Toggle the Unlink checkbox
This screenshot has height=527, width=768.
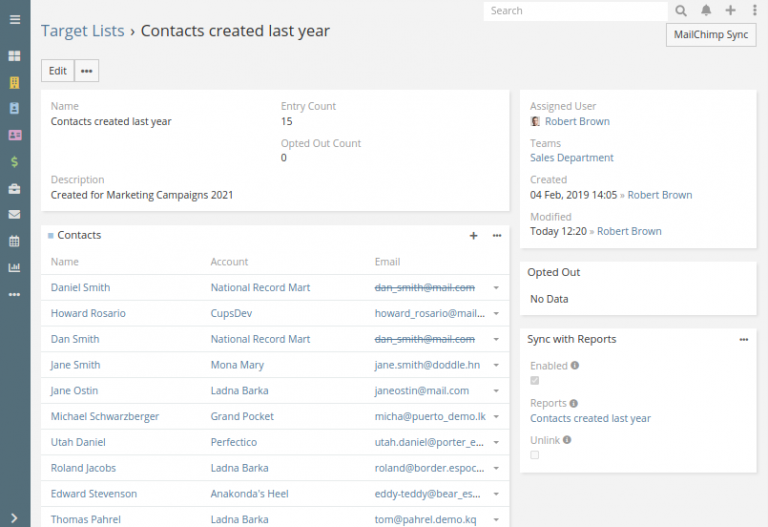535,455
